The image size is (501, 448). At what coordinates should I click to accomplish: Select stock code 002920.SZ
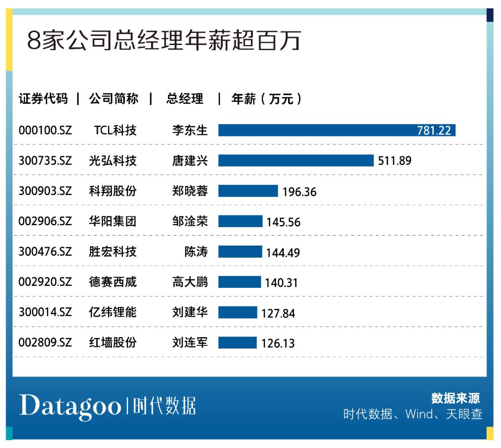[45, 282]
